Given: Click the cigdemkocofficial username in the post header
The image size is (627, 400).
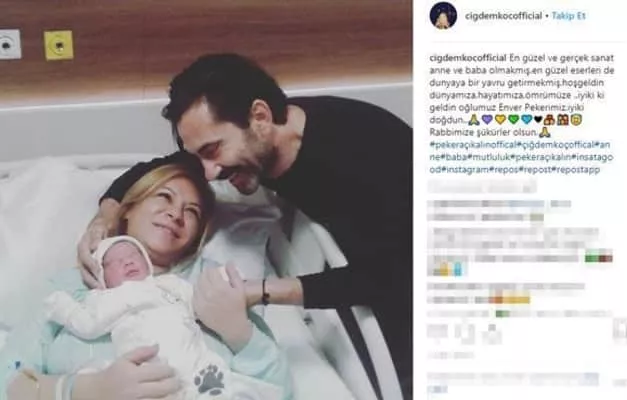Looking at the screenshot, I should point(503,16).
